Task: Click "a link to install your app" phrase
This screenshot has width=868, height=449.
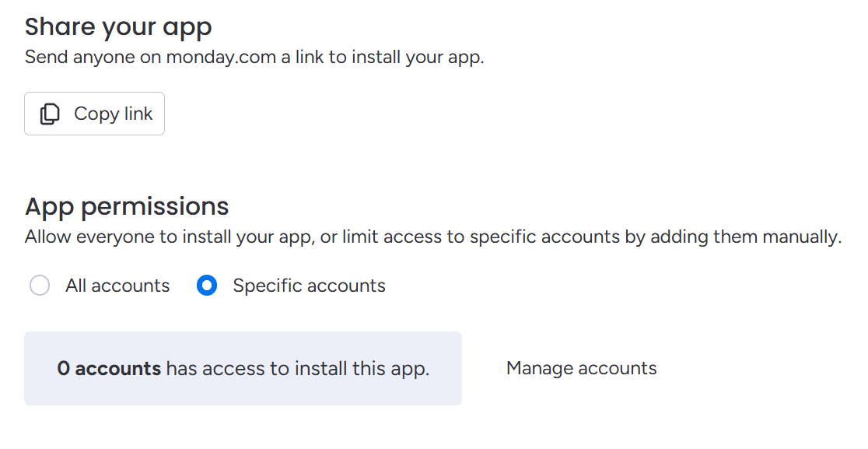Action: click(x=383, y=57)
